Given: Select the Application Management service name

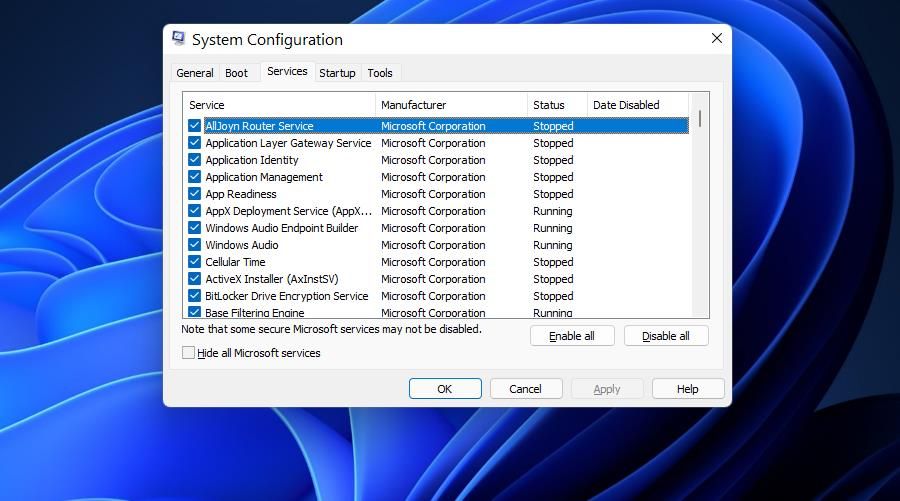Looking at the screenshot, I should coord(264,177).
